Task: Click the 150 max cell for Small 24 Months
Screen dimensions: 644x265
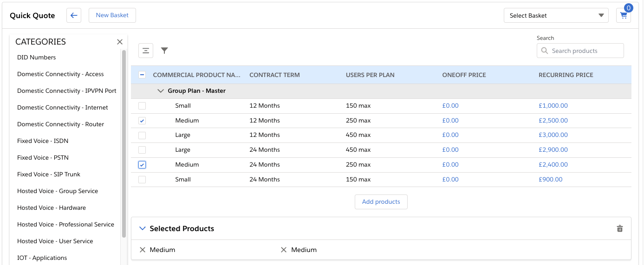Action: click(x=358, y=180)
